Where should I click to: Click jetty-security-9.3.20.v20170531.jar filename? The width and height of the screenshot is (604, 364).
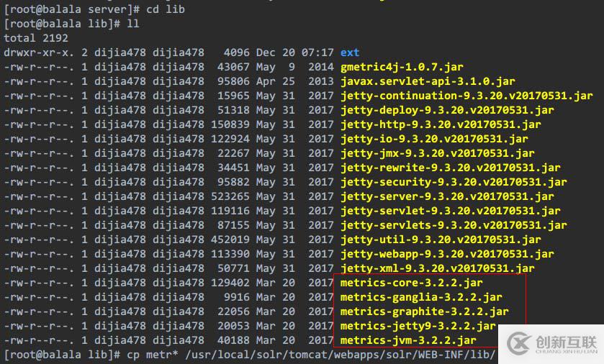(454, 182)
